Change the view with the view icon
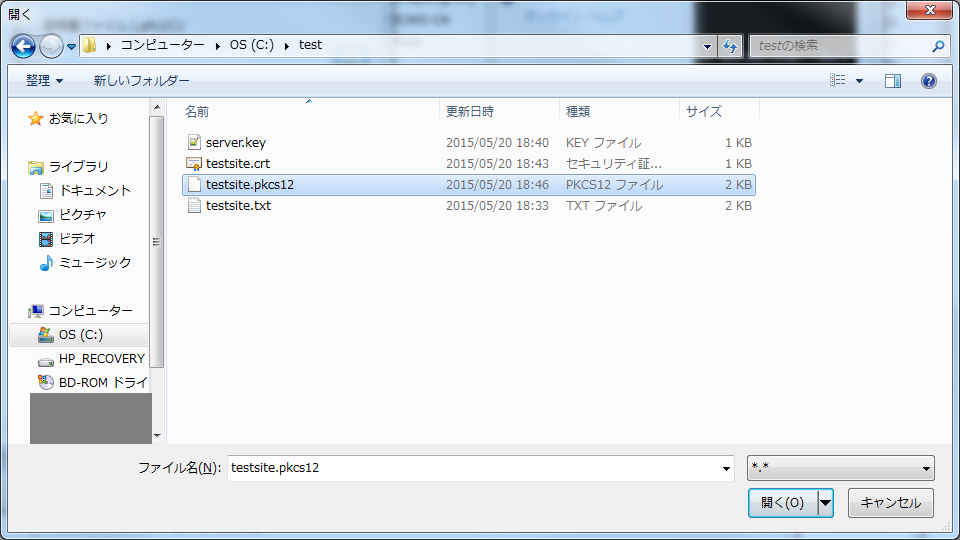Screen dimensions: 960x540 tap(838, 80)
